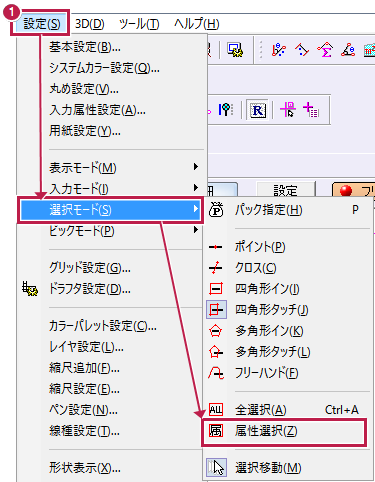Click the クロス selection icon
The width and height of the screenshot is (375, 482).
[216, 268]
